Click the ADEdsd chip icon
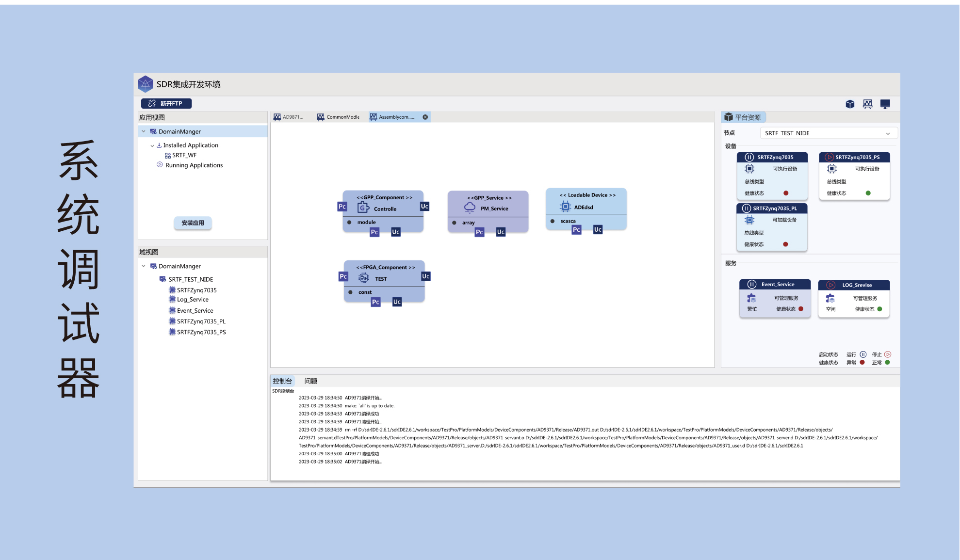The image size is (960, 560). coord(565,207)
